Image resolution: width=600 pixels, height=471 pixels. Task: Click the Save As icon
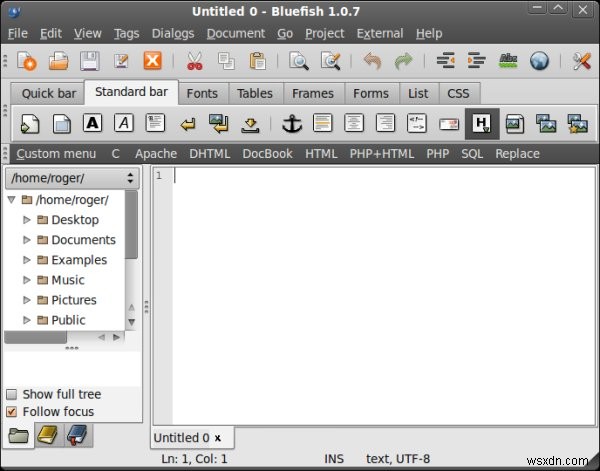point(121,61)
